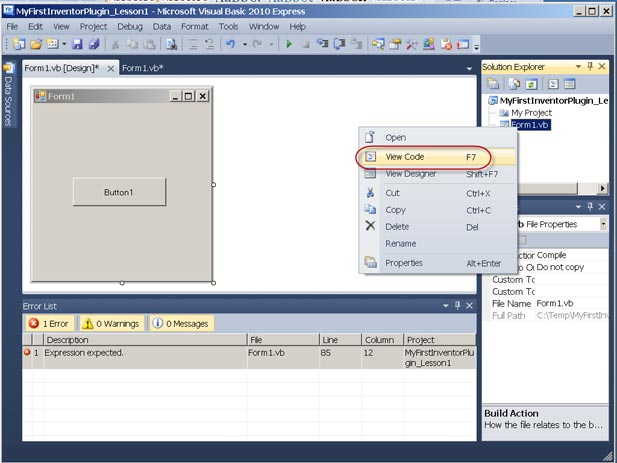617x463 pixels.
Task: Open the Data Sources side tab
Action: click(8, 94)
